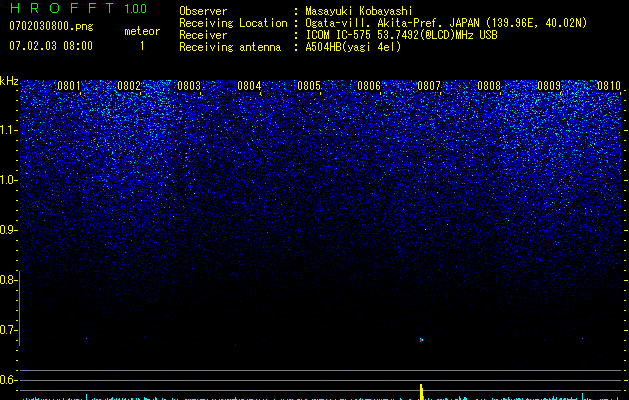629x400 pixels.
Task: Click the Ogata-vill. Akita-Pref. JAPAN receiving location
Action: pyautogui.click(x=446, y=23)
